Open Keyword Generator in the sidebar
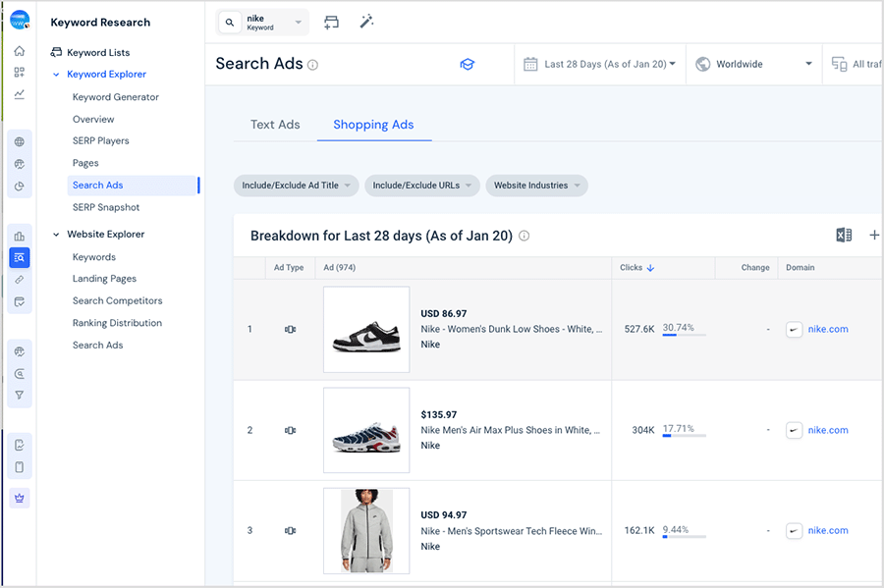Viewport: 884px width, 588px height. (116, 97)
